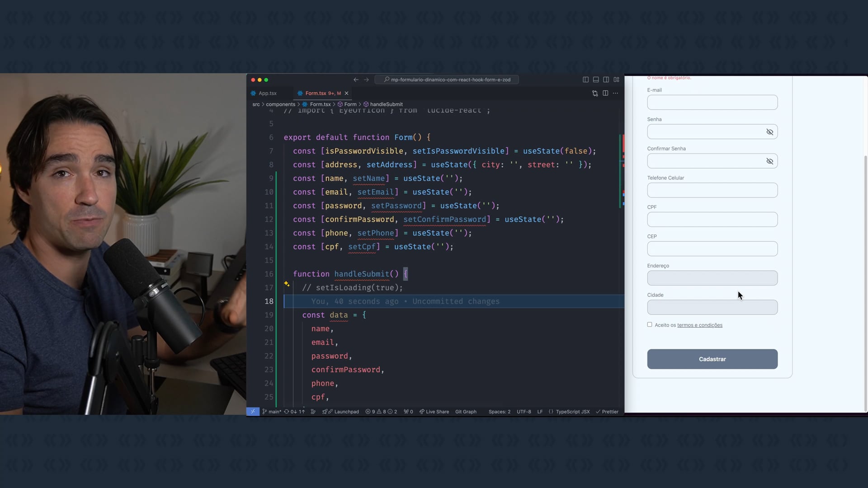Open the git merge icon beside Launchpad
The height and width of the screenshot is (488, 868).
coord(313,412)
